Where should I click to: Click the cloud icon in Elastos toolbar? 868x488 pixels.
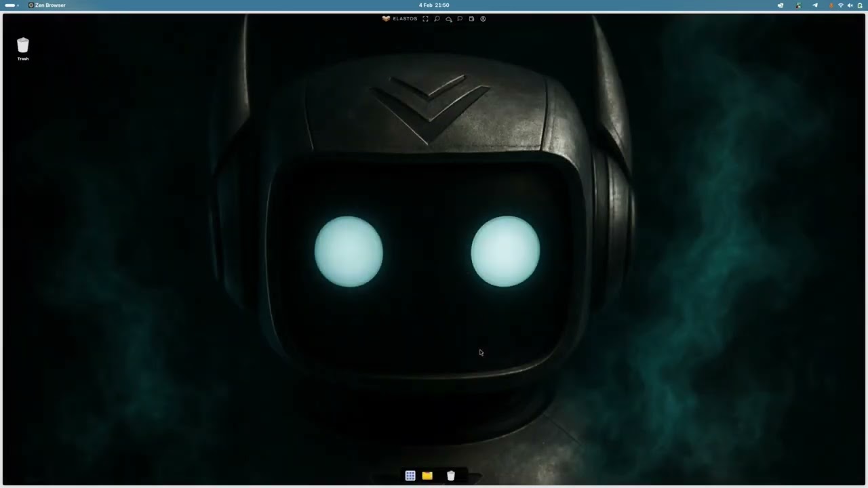(x=448, y=19)
